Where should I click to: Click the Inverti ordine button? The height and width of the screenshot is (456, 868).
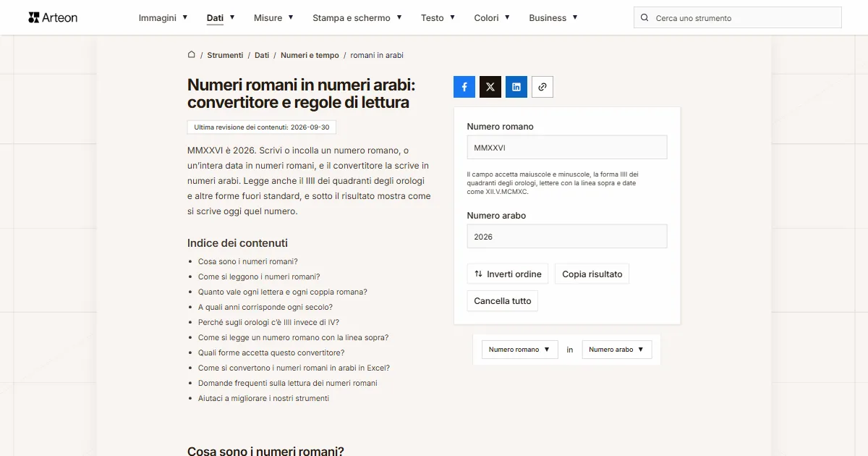(x=508, y=274)
